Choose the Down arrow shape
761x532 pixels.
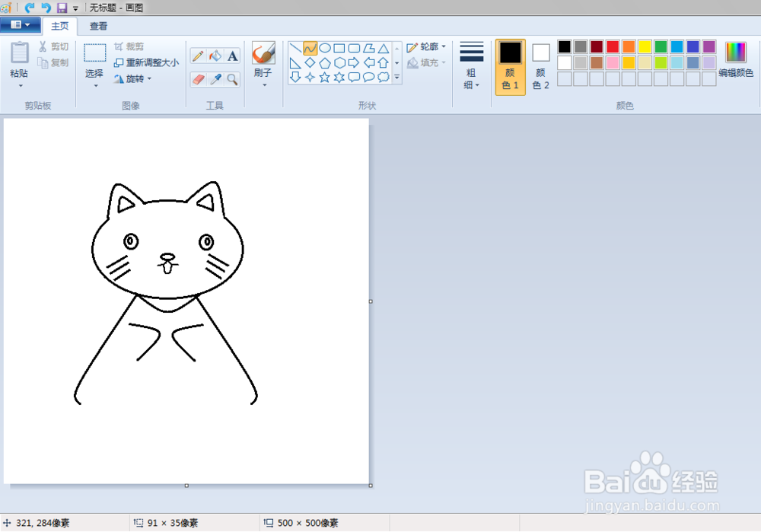[295, 77]
